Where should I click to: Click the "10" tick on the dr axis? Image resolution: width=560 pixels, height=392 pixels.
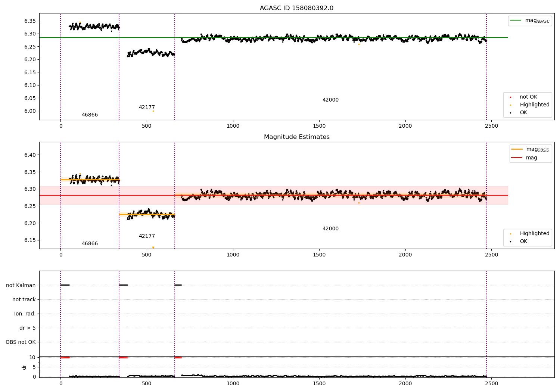coord(32,358)
